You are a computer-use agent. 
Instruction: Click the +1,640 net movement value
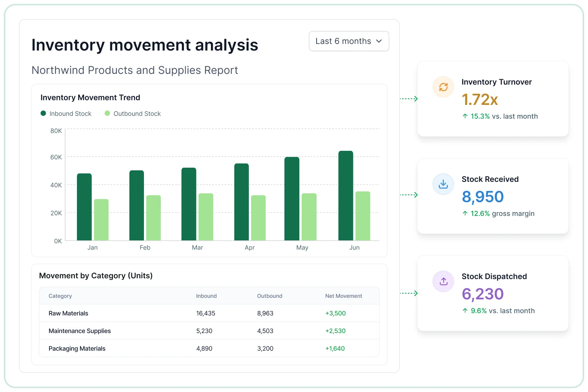tap(335, 348)
